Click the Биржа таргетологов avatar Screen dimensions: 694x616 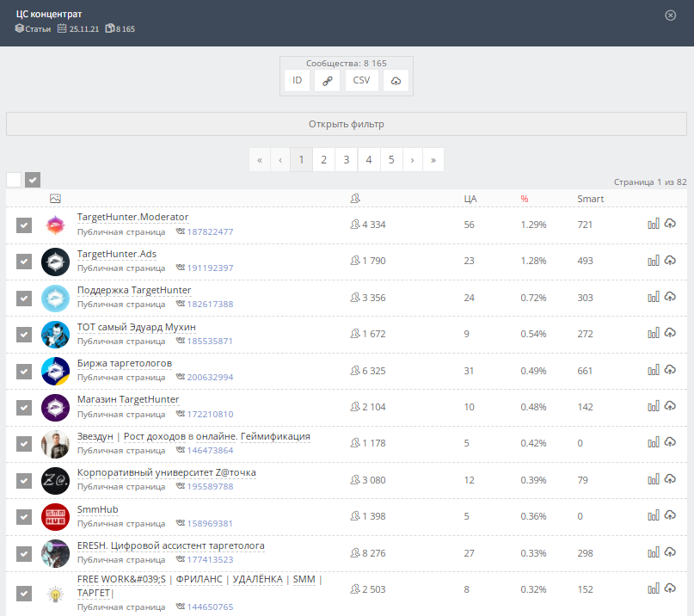(x=55, y=371)
